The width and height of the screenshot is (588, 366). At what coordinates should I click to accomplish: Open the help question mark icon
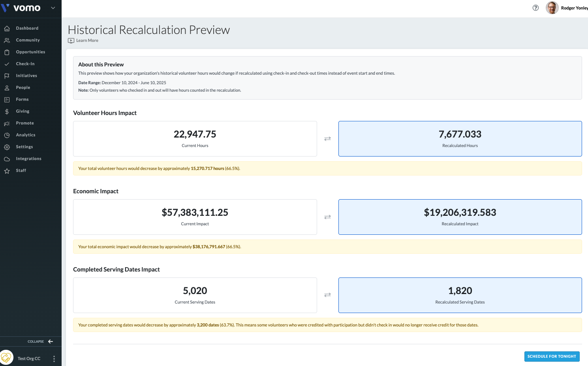coord(535,8)
